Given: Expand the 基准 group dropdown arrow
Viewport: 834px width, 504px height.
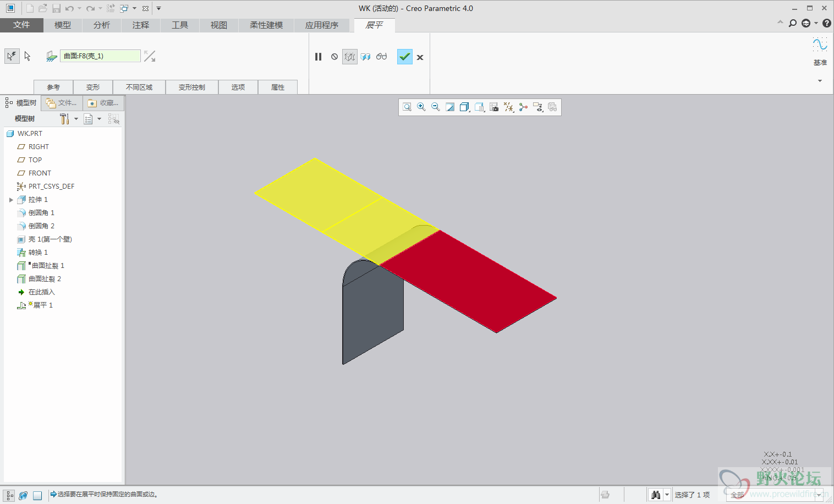Looking at the screenshot, I should tap(820, 81).
